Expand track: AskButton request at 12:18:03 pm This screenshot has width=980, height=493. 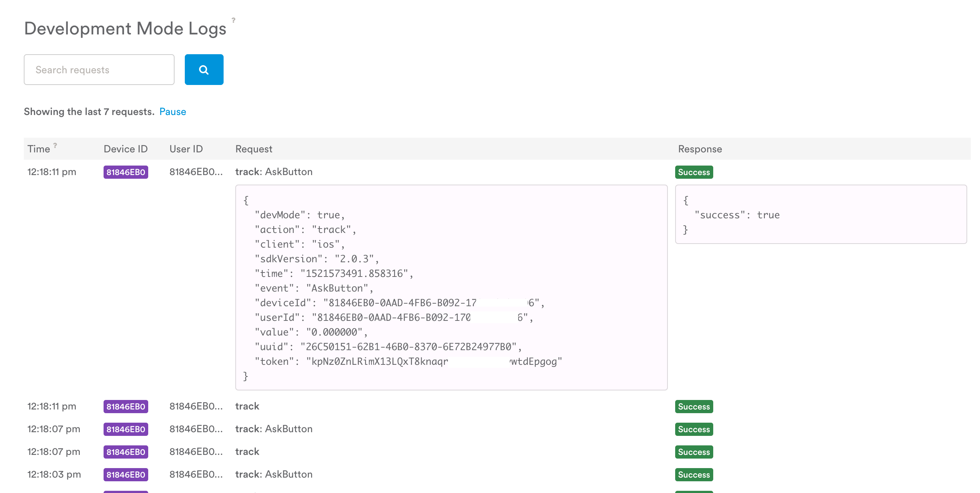pyautogui.click(x=274, y=474)
